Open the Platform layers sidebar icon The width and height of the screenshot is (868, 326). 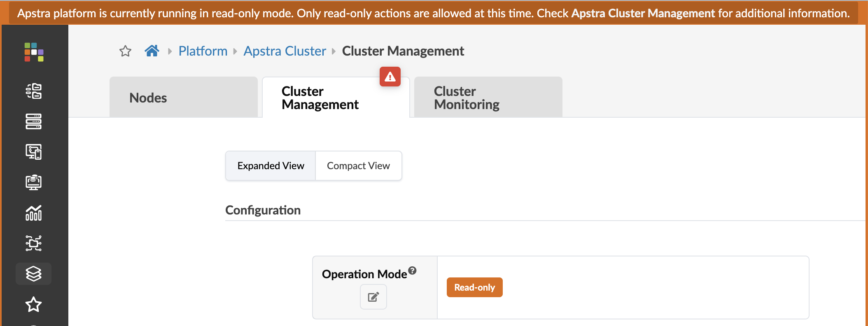(x=34, y=274)
